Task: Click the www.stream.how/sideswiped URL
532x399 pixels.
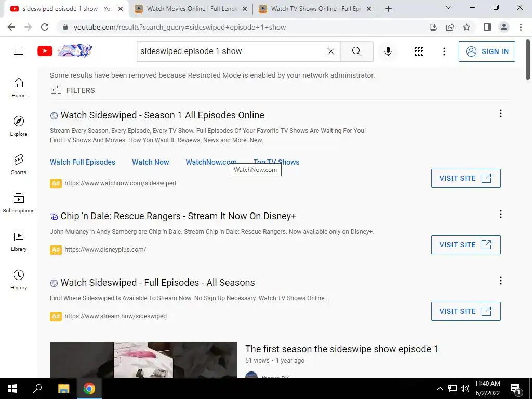Action: [115, 316]
